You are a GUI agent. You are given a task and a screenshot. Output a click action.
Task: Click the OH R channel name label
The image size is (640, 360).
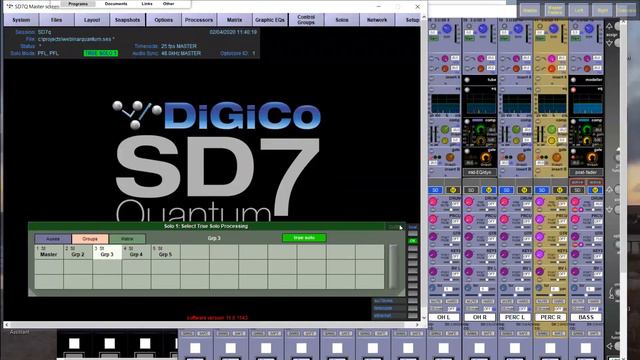tap(480, 317)
